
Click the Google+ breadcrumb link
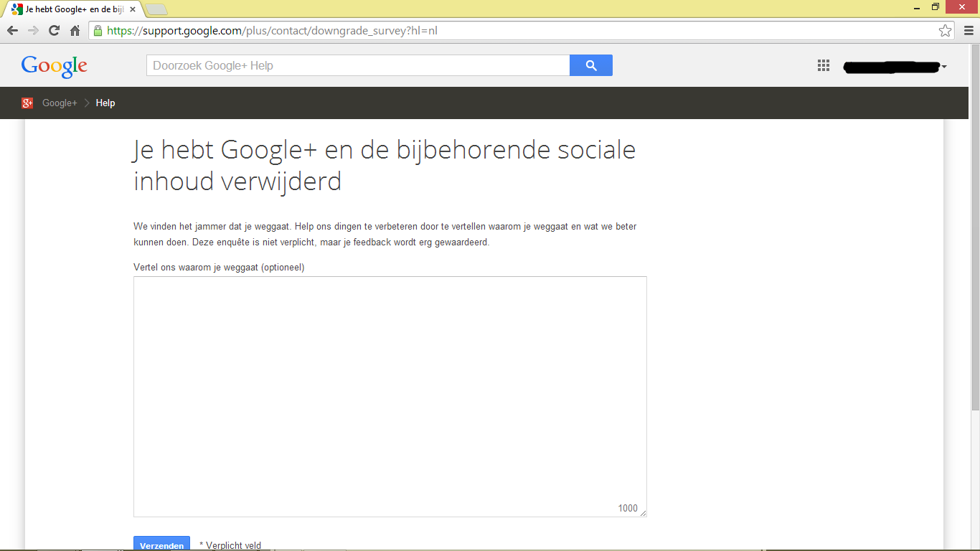[x=60, y=103]
